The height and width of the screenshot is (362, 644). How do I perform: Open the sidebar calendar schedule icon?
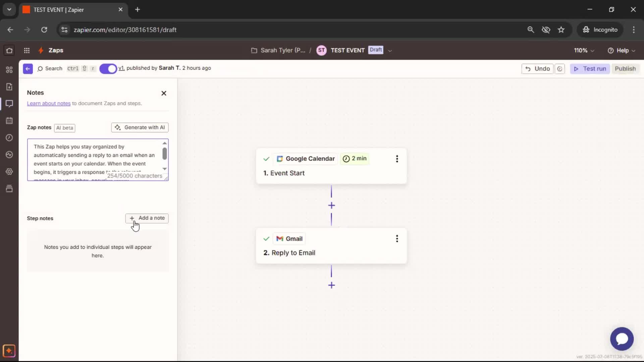[x=9, y=121]
